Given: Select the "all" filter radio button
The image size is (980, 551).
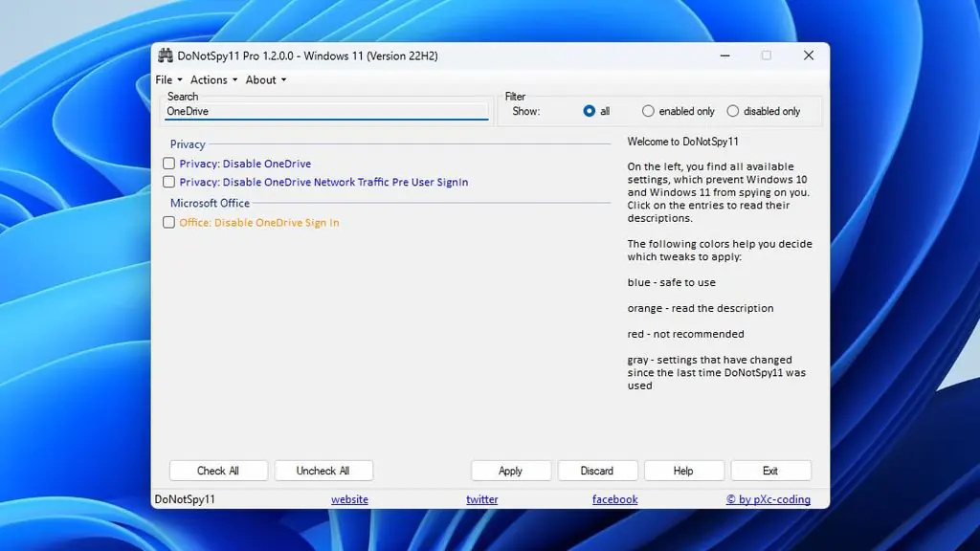Looking at the screenshot, I should (x=590, y=112).
